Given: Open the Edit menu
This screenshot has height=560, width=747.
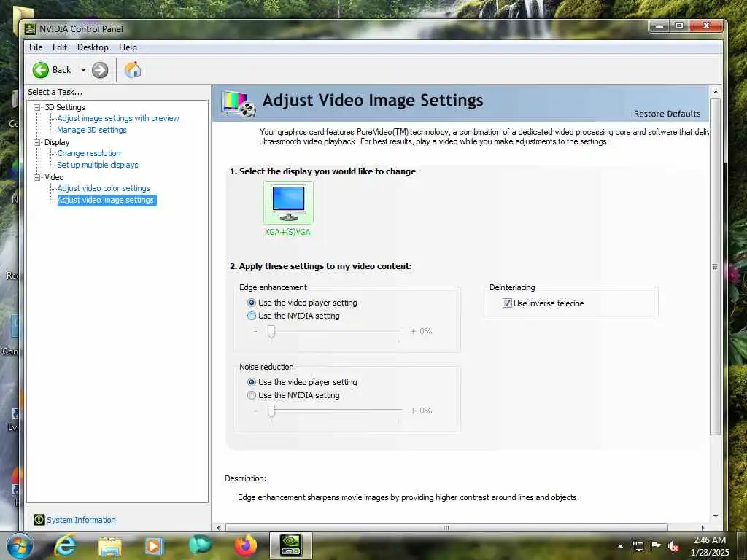Looking at the screenshot, I should (x=60, y=47).
